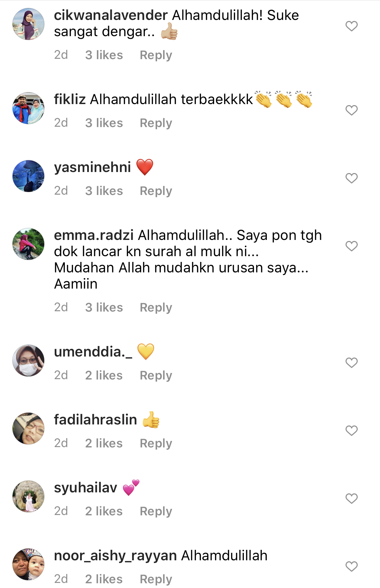Open umenddia._ masked-face avatar
Viewport: 380px width, 588px height.
(28, 361)
